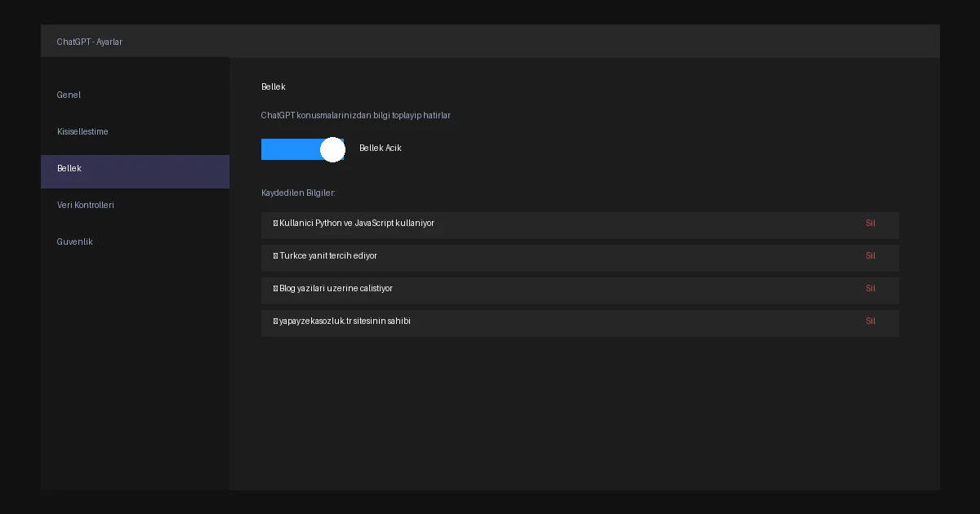
Task: Click the 'ChatGPT - Ayarlar' window title
Action: coord(90,42)
